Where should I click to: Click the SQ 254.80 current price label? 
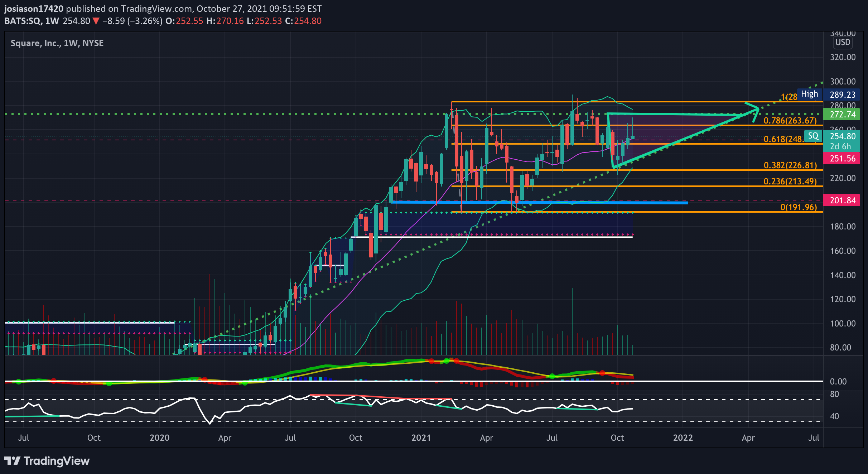[x=832, y=136]
